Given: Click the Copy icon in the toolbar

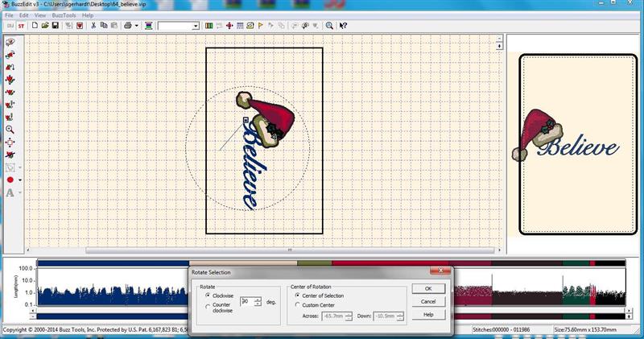Looking at the screenshot, I should [104, 26].
